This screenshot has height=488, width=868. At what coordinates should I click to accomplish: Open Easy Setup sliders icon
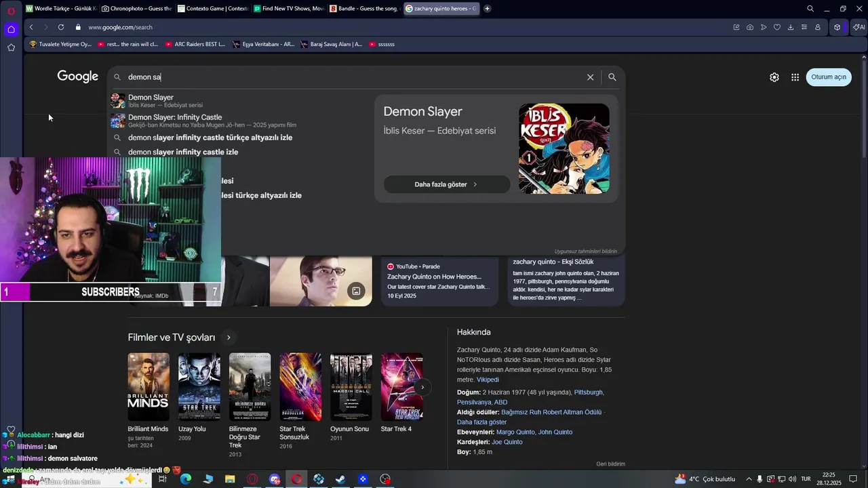point(804,27)
